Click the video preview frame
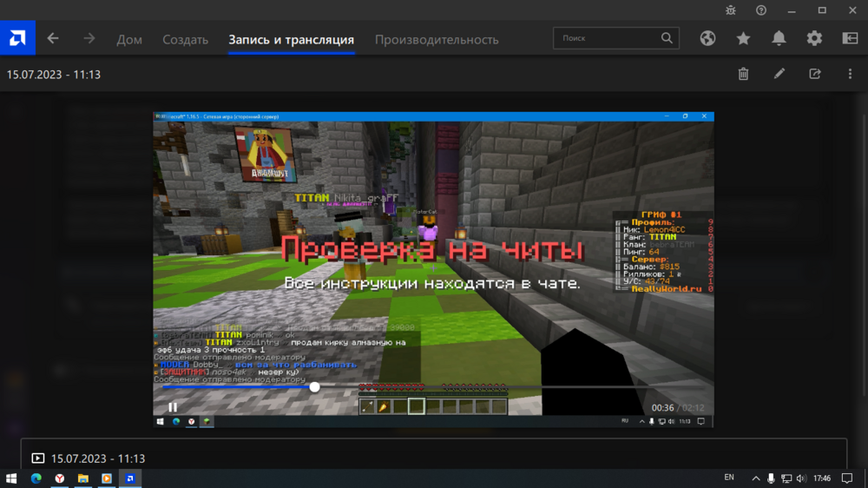The height and width of the screenshot is (488, 868). [x=433, y=270]
